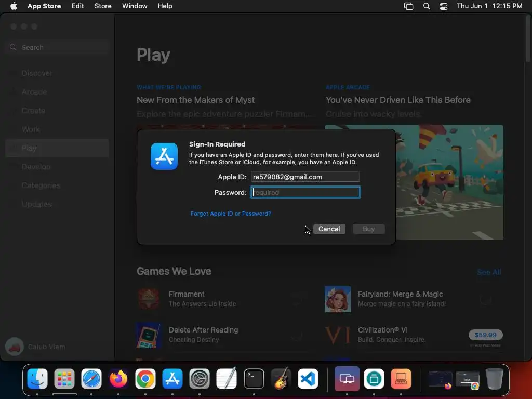The height and width of the screenshot is (399, 532).
Task: Open TextEdit from the Dock
Action: (227, 379)
